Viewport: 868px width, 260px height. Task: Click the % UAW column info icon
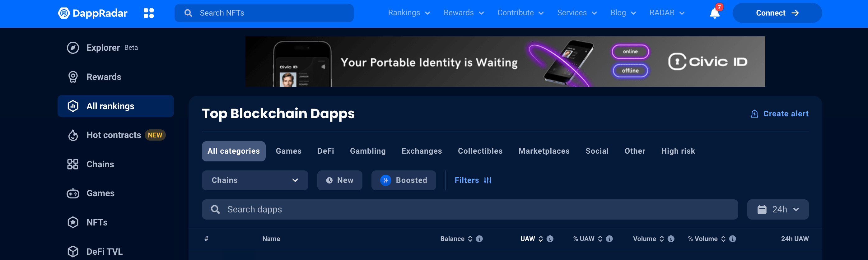[x=609, y=239]
